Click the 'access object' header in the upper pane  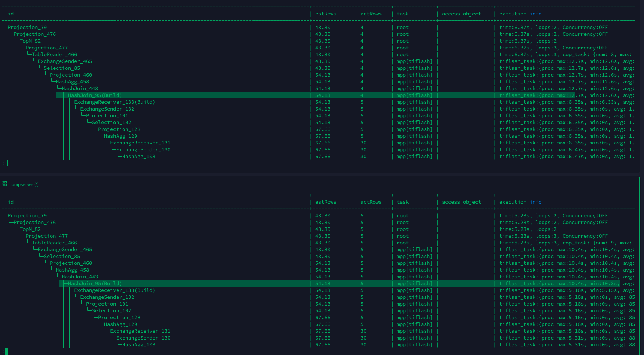pos(462,14)
